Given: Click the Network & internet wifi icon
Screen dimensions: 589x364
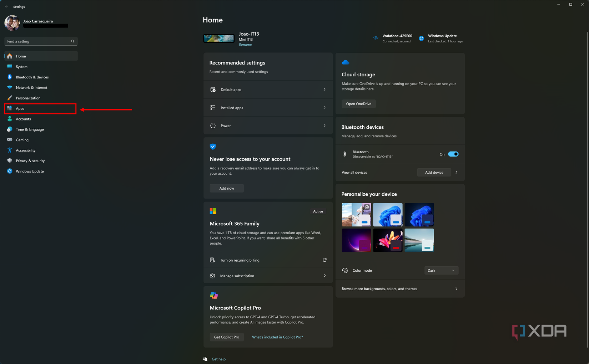Looking at the screenshot, I should [10, 87].
